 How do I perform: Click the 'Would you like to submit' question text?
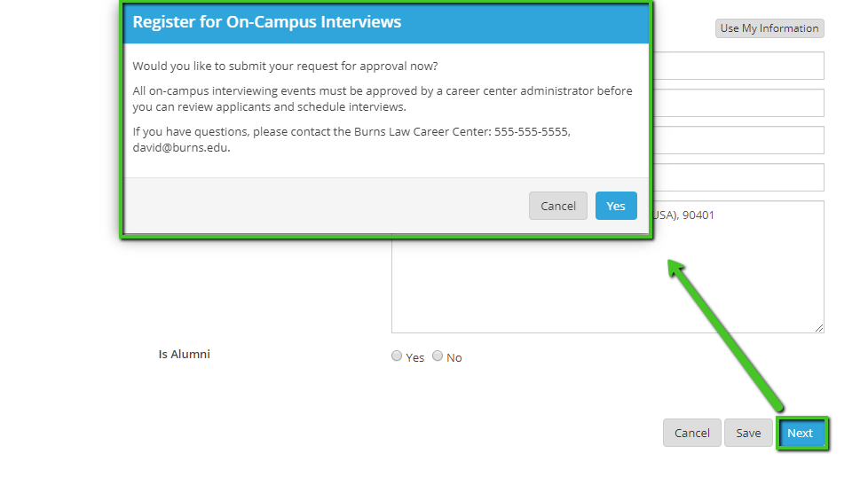pyautogui.click(x=285, y=66)
